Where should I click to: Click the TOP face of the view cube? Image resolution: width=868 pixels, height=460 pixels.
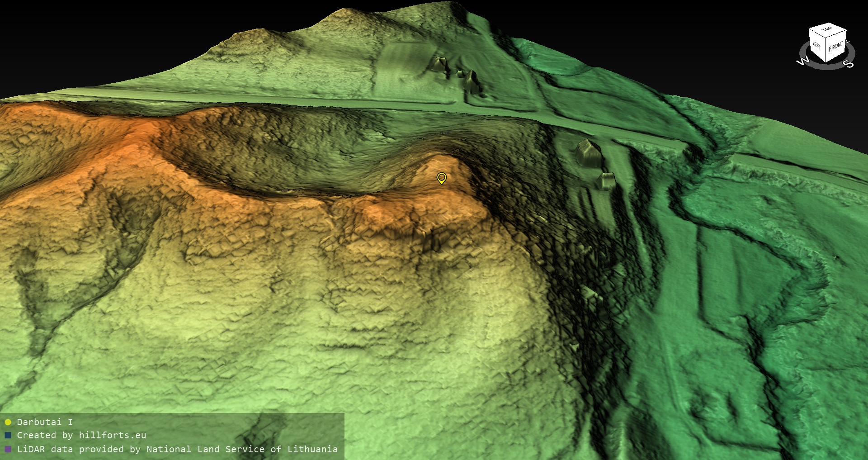(x=828, y=30)
